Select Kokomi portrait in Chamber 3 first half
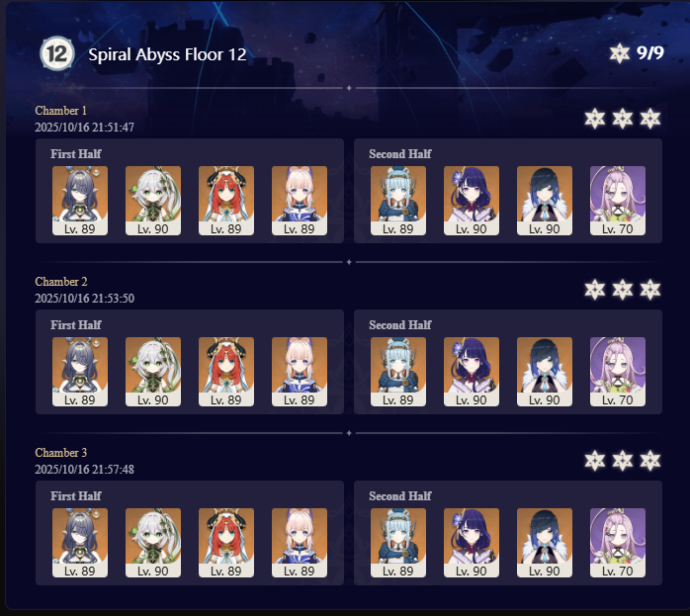The width and height of the screenshot is (690, 616). pos(300,543)
